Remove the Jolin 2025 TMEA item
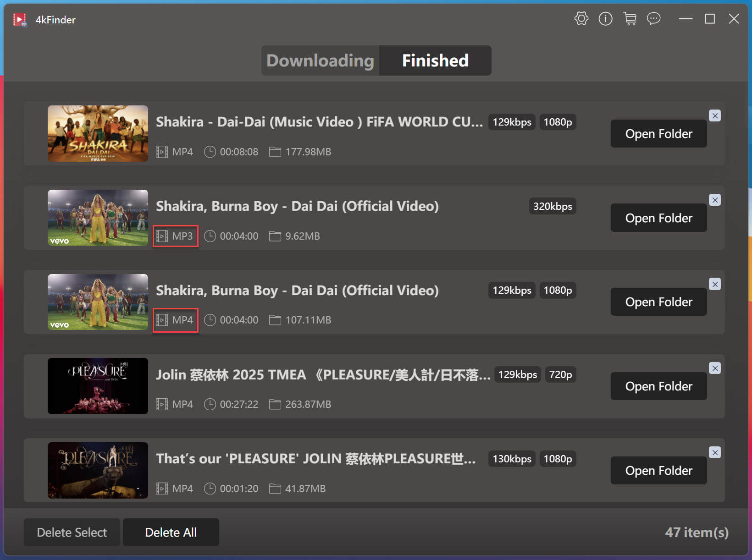 point(715,368)
